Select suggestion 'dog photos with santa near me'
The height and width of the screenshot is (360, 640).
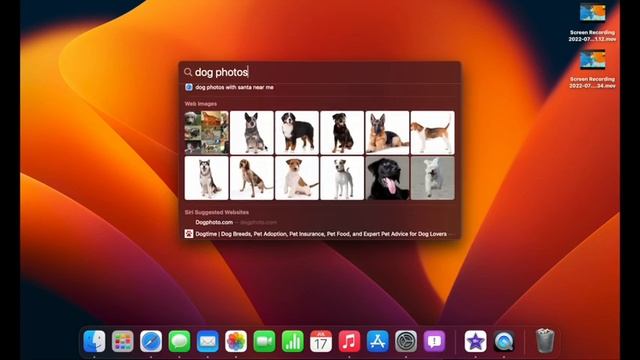tap(234, 87)
